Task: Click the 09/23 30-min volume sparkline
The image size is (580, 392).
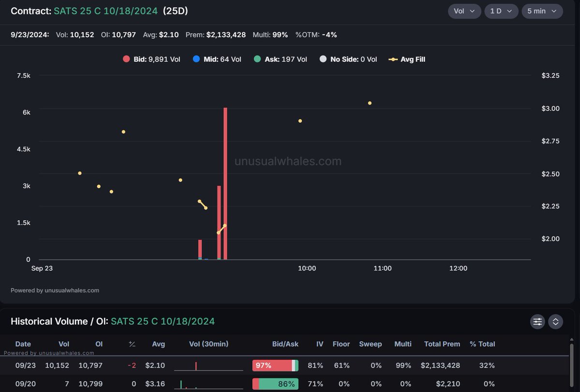Action: pos(208,366)
